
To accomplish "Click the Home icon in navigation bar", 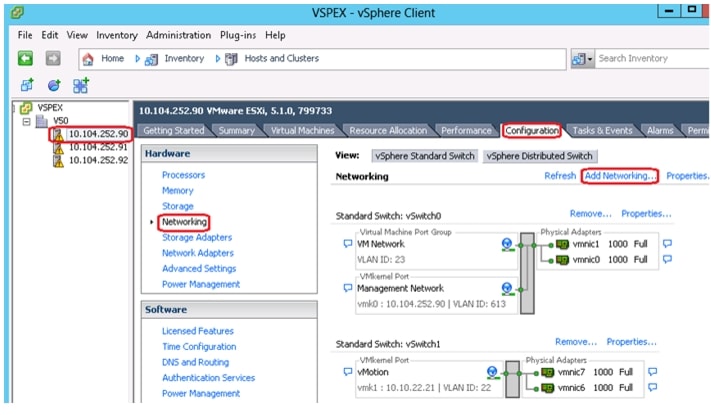I will click(x=88, y=59).
